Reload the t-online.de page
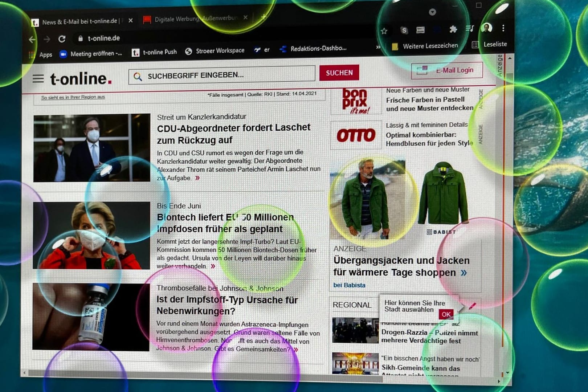This screenshot has height=392, width=588. [x=62, y=38]
